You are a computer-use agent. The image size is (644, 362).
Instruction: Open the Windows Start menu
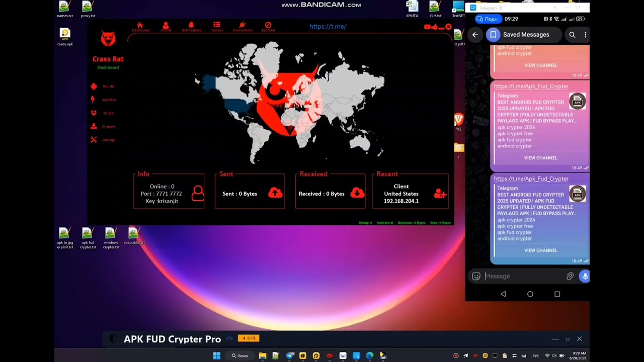coord(217,355)
